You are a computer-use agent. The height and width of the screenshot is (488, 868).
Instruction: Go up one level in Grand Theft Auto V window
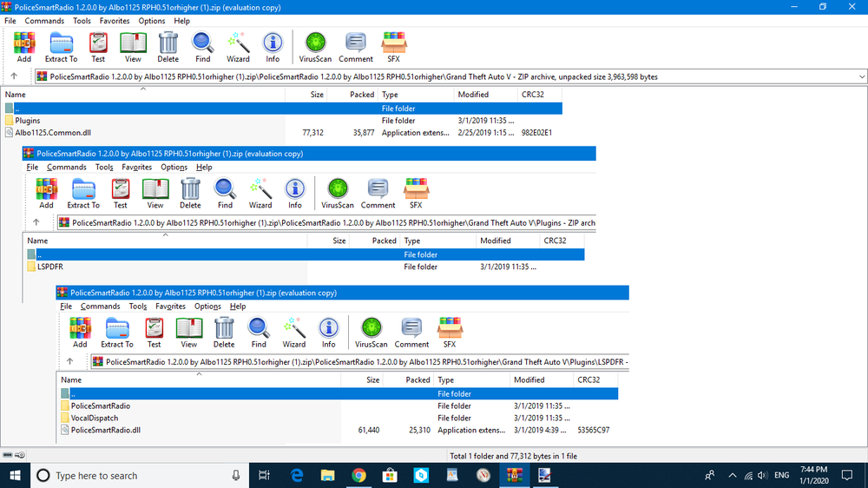[14, 76]
